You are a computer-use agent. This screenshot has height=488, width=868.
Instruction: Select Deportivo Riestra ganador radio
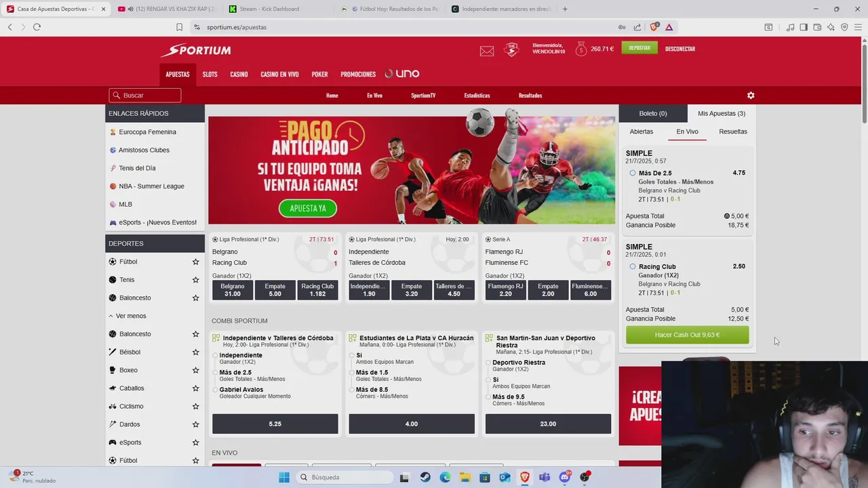point(488,363)
